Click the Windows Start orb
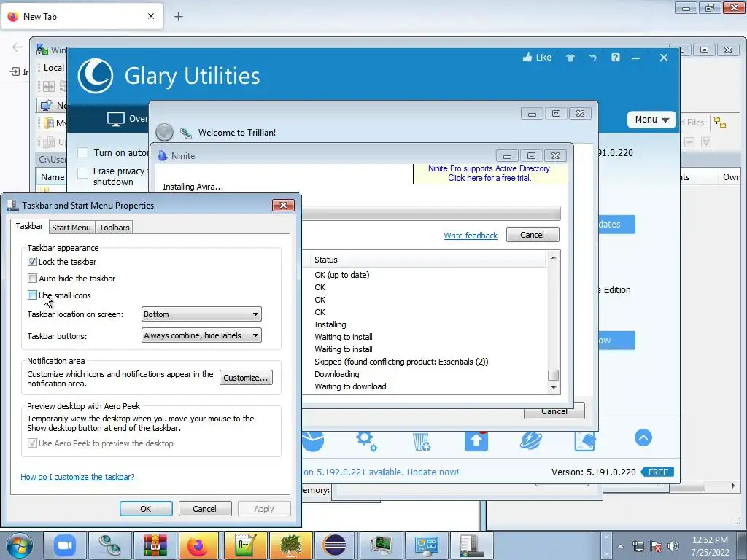The width and height of the screenshot is (747, 560). pyautogui.click(x=20, y=545)
